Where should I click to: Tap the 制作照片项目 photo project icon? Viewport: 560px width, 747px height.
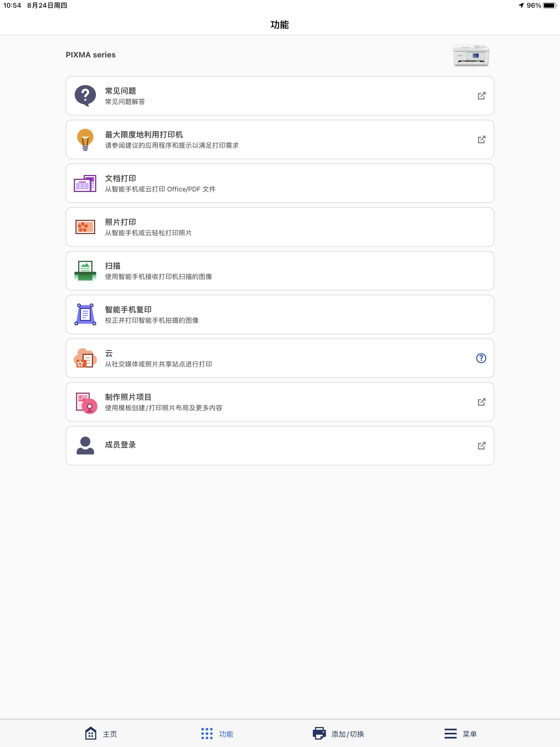85,402
